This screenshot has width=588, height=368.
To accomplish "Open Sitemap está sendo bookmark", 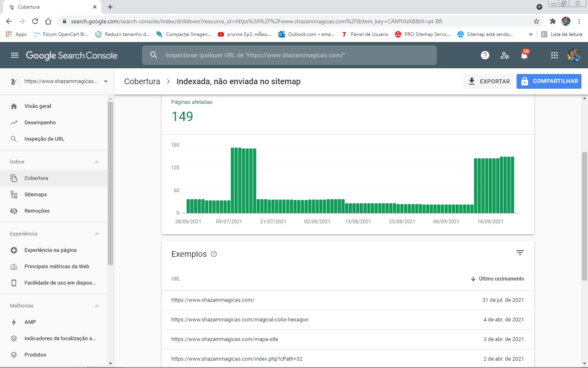I will 485,34.
